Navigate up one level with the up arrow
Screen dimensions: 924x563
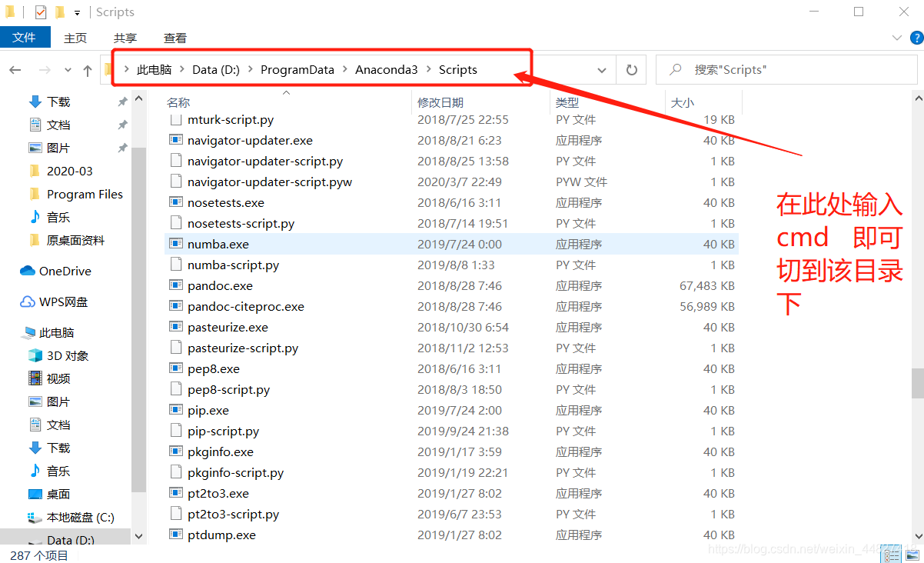[x=88, y=69]
